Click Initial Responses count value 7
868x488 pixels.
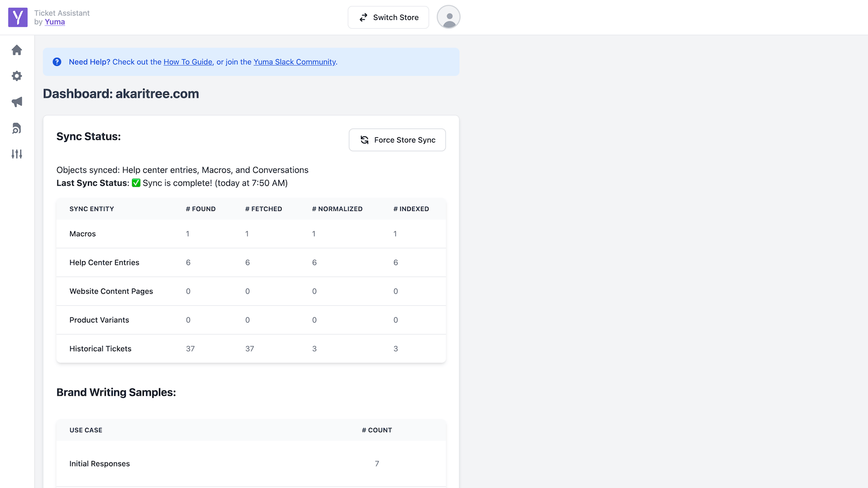tap(377, 464)
